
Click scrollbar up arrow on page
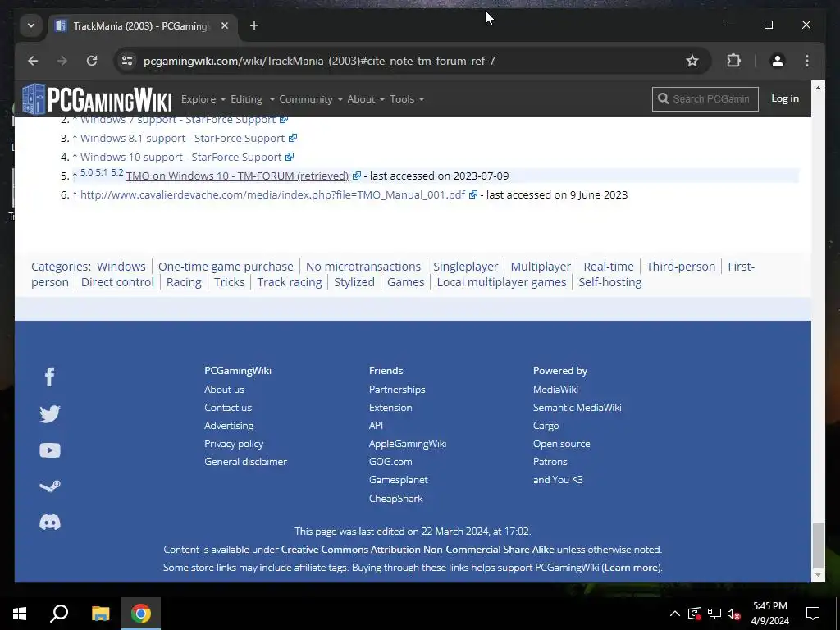[818, 87]
